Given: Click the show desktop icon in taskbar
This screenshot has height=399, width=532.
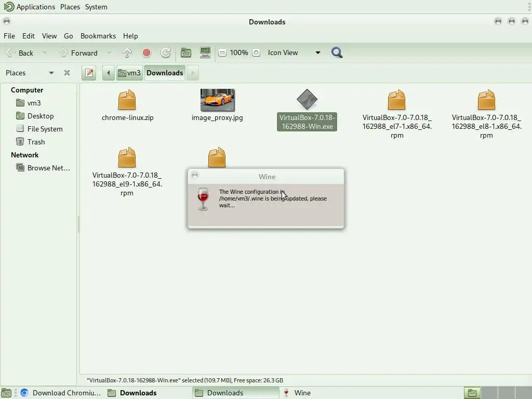Looking at the screenshot, I should 6,393.
